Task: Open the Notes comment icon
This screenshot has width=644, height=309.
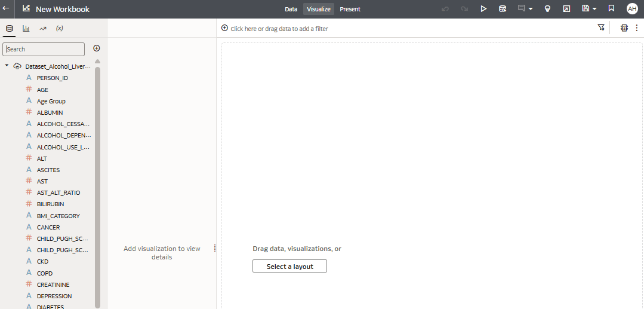Action: pyautogui.click(x=522, y=8)
